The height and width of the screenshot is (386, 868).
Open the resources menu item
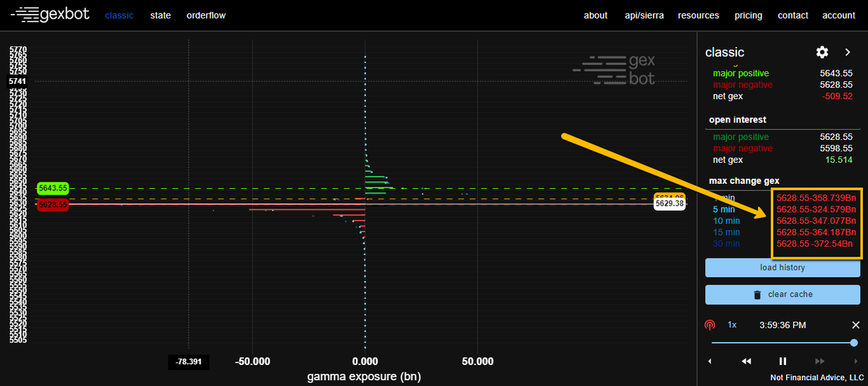click(699, 15)
